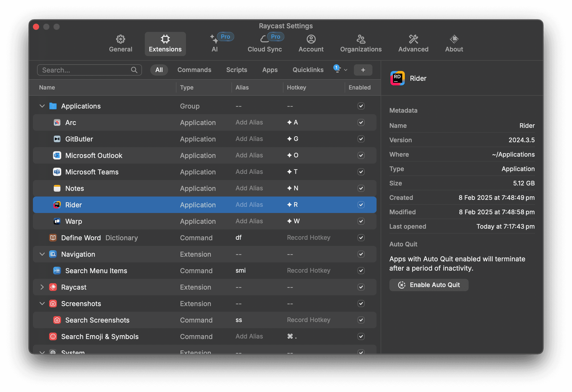
Task: Toggle enabled checkbox for Microsoft Outlook
Action: 361,155
